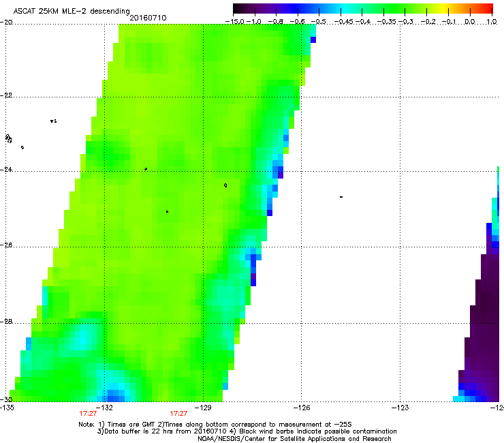504x443 pixels.
Task: Click the -20 latitude axis label
Action: pyautogui.click(x=6, y=22)
